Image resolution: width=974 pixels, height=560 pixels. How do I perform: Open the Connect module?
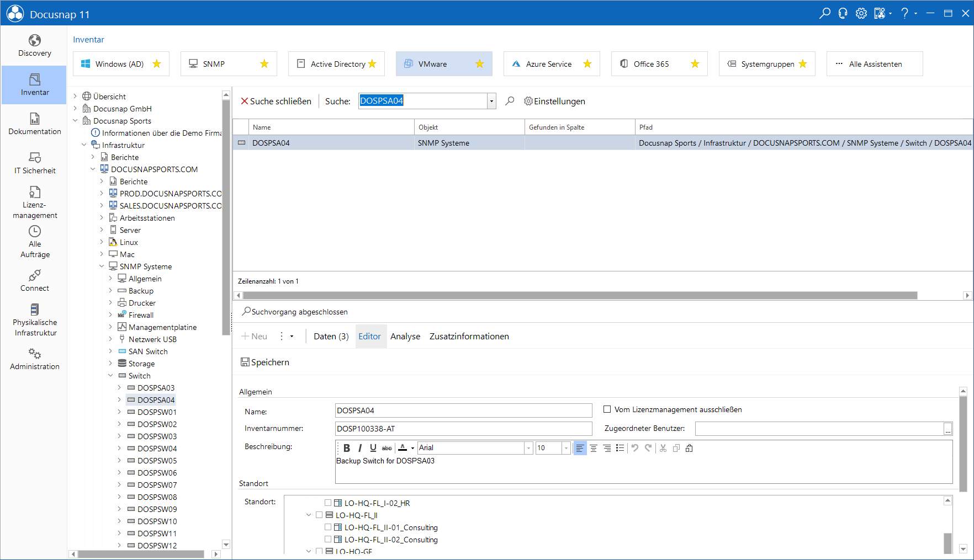pos(34,281)
